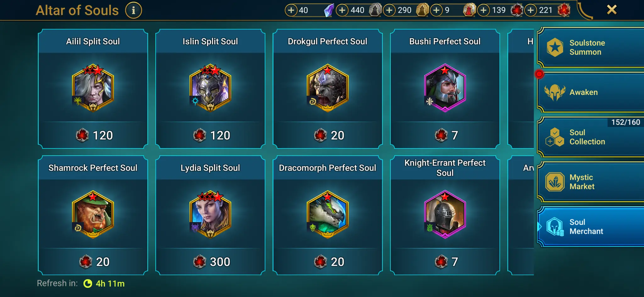Tap the plus beside the 290 currency
Image resolution: width=644 pixels, height=297 pixels.
point(389,10)
